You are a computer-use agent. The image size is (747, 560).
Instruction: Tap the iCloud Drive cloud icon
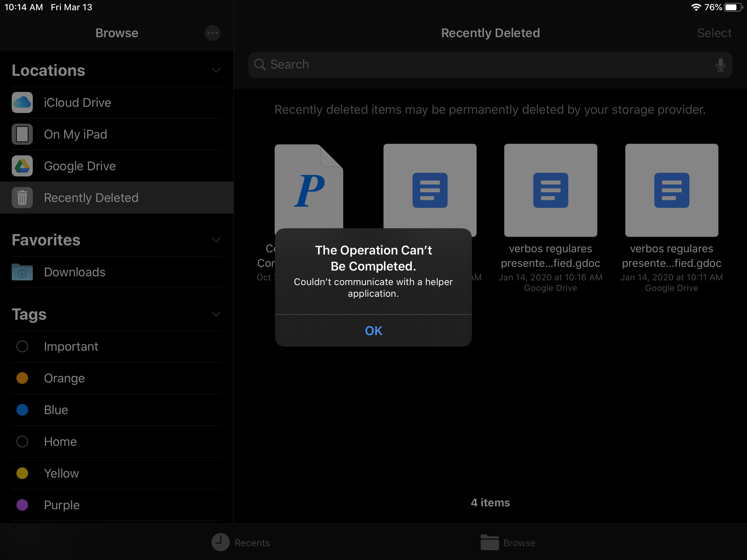[22, 102]
